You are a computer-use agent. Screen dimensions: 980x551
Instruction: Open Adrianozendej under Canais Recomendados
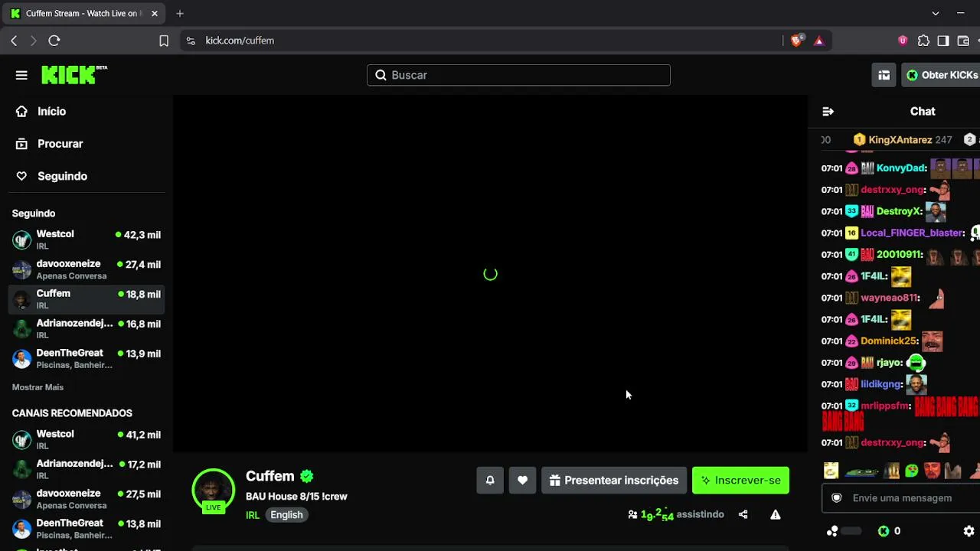pyautogui.click(x=87, y=469)
